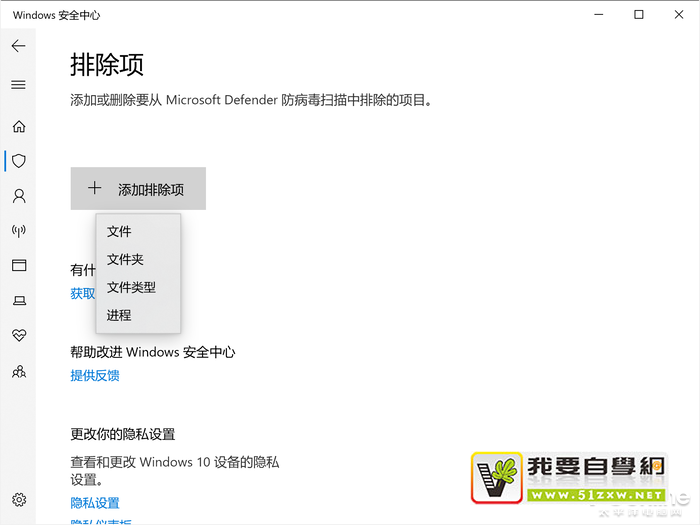Choose 进程 from exclusion menu
The image size is (700, 525).
click(119, 316)
